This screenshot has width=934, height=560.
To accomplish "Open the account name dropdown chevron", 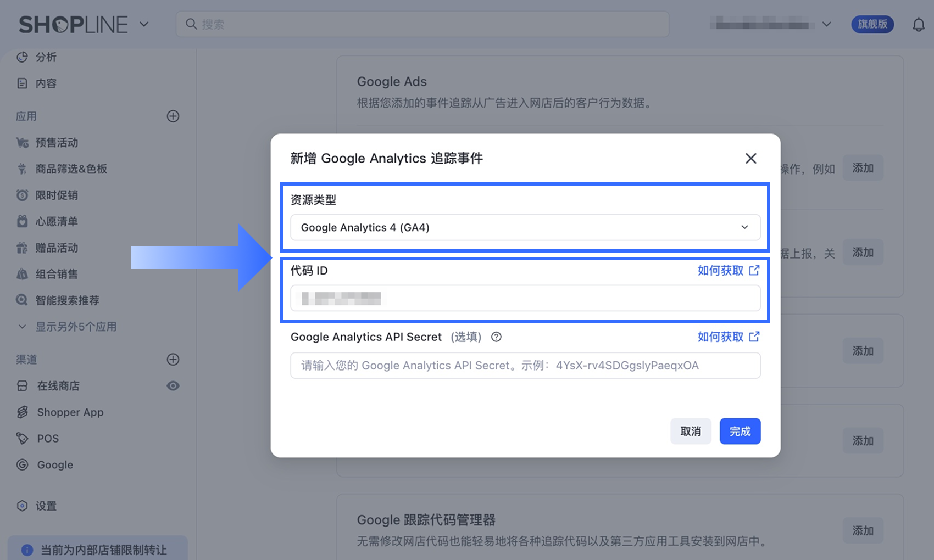I will click(x=826, y=24).
